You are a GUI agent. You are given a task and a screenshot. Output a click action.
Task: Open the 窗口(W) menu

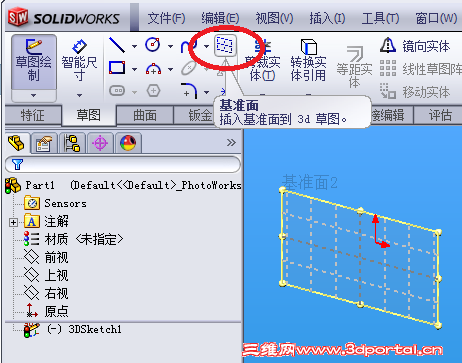tap(436, 18)
